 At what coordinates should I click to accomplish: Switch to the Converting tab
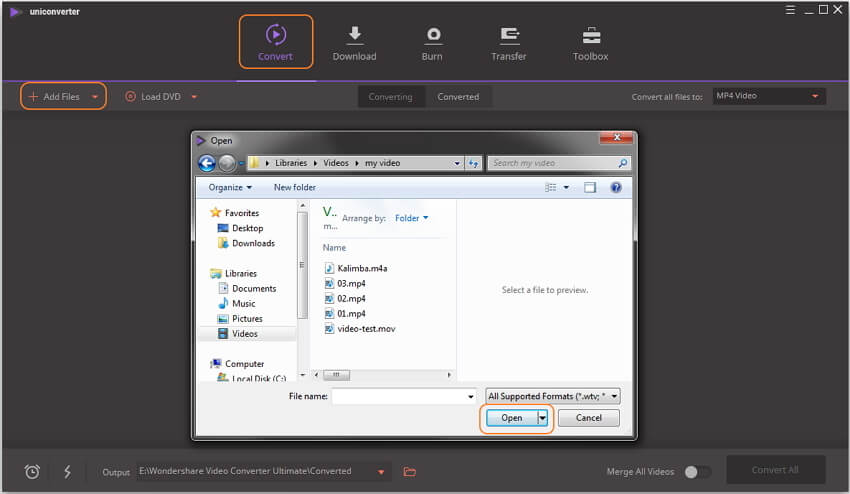pyautogui.click(x=390, y=97)
